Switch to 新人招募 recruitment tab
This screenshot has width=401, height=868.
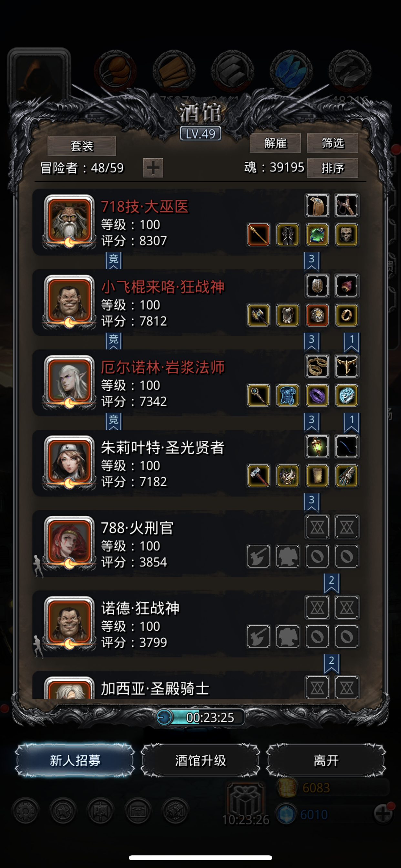point(75,760)
